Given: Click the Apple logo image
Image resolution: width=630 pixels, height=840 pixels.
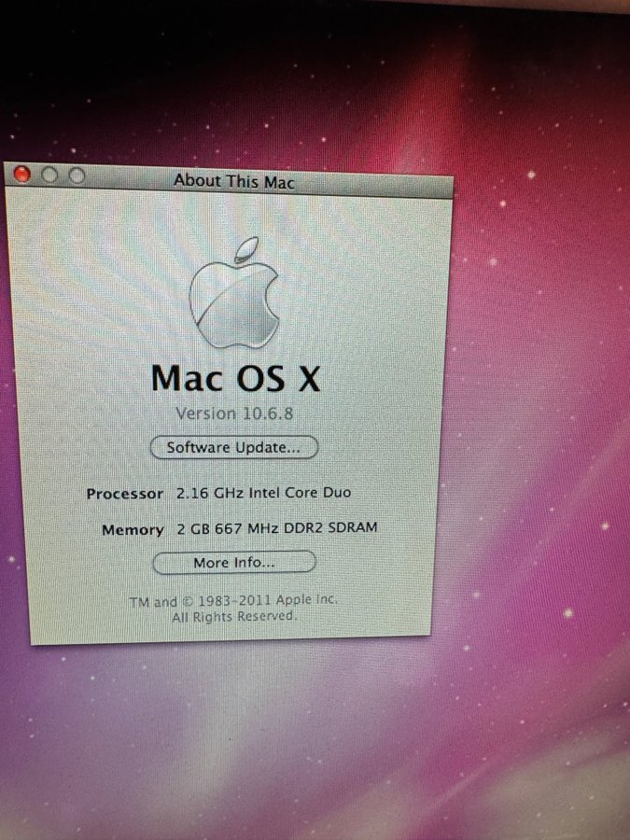Looking at the screenshot, I should pos(234,301).
